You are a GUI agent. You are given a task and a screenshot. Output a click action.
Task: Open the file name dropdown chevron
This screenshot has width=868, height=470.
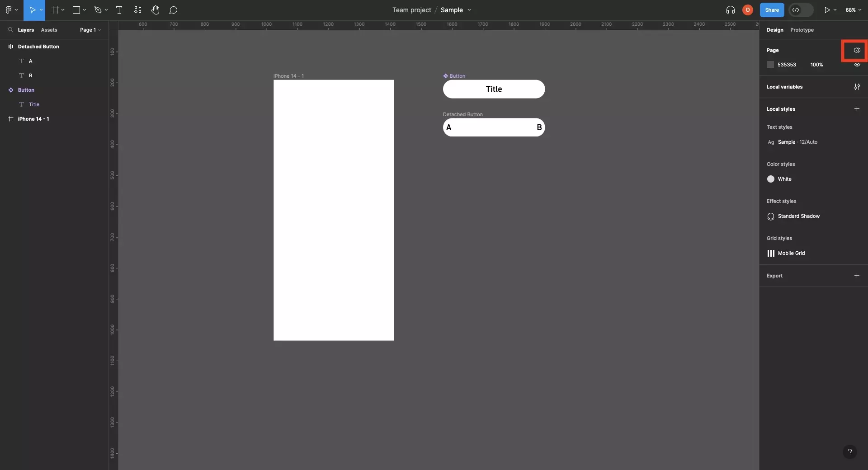tap(469, 10)
